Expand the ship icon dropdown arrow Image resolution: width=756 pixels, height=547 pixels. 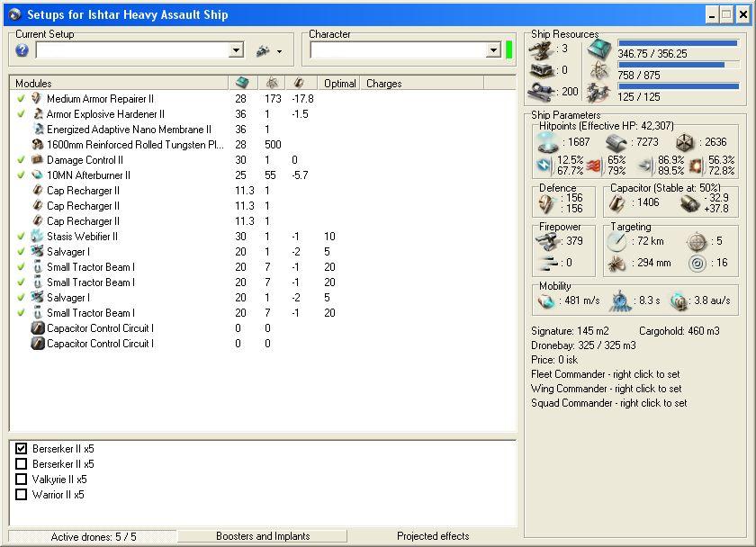click(x=279, y=51)
